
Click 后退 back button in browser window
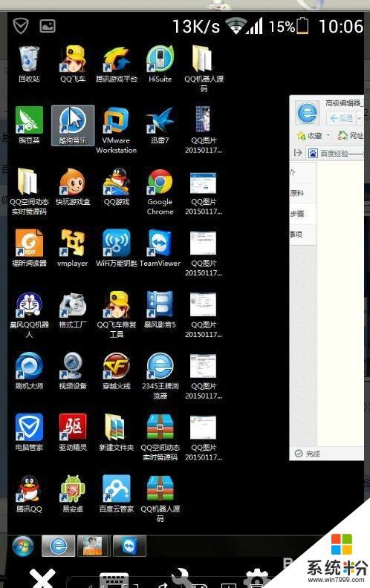(x=341, y=119)
